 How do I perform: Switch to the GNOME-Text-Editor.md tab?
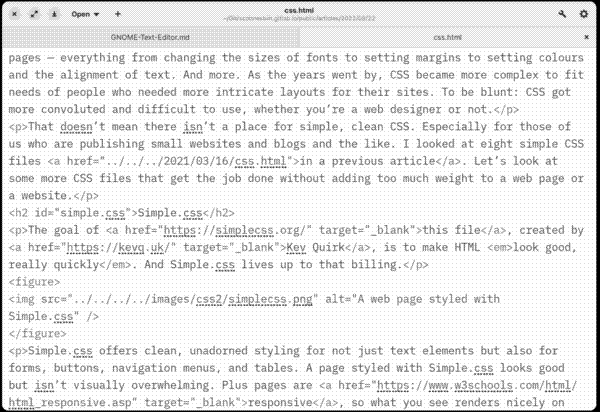[150, 37]
